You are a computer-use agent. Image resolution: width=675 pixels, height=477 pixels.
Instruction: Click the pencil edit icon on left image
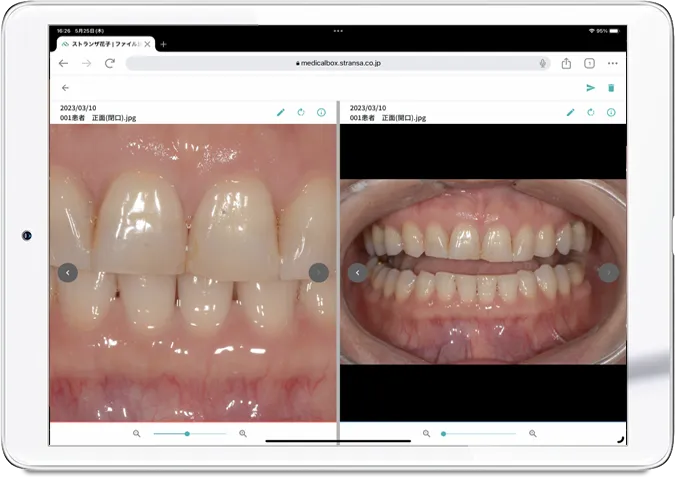click(x=281, y=112)
